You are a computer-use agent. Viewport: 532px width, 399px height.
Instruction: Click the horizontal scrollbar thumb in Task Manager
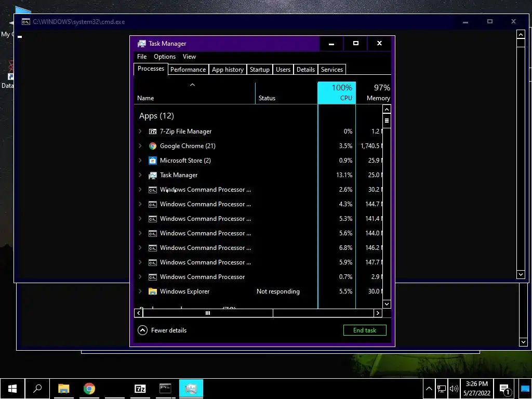pos(208,313)
